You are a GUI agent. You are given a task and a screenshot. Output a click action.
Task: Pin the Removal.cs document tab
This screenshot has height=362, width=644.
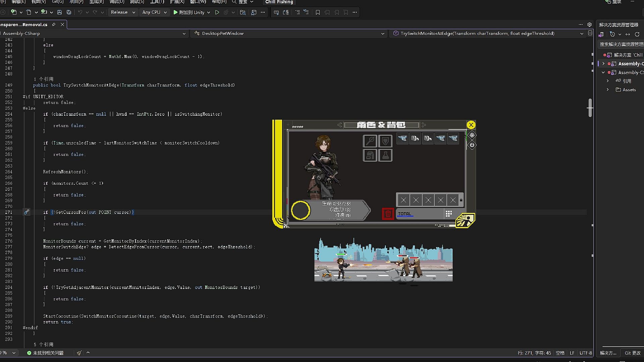tap(53, 24)
